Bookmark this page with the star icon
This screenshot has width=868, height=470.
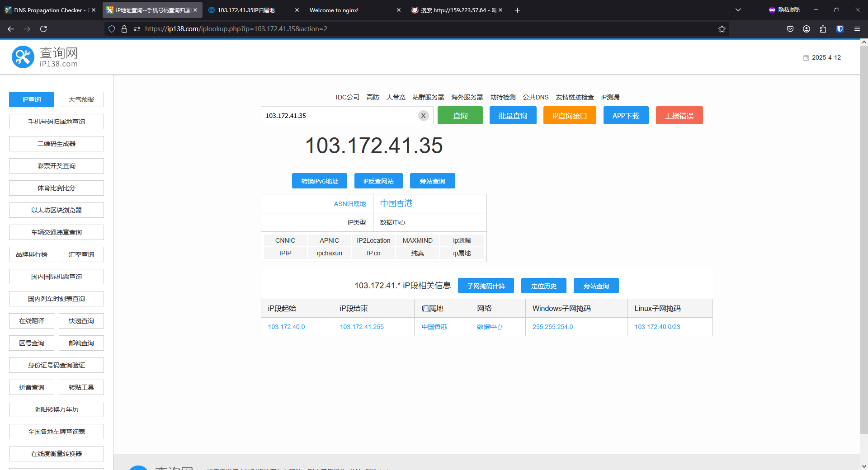722,29
